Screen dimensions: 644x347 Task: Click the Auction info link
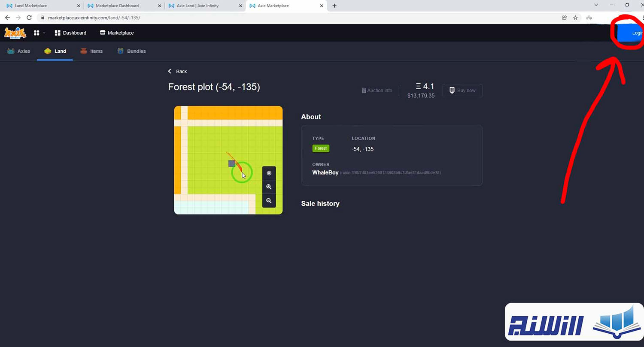377,91
